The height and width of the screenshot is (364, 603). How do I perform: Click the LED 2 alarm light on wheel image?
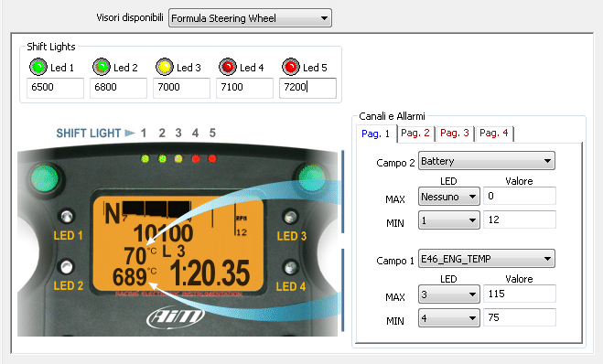click(67, 267)
